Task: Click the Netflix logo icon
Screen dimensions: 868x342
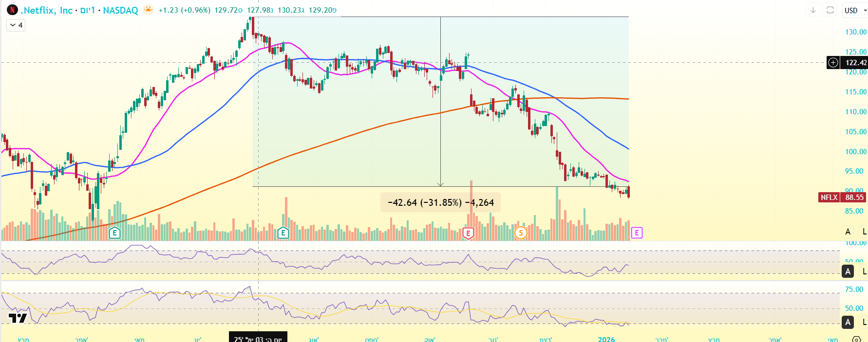Action: coord(12,10)
